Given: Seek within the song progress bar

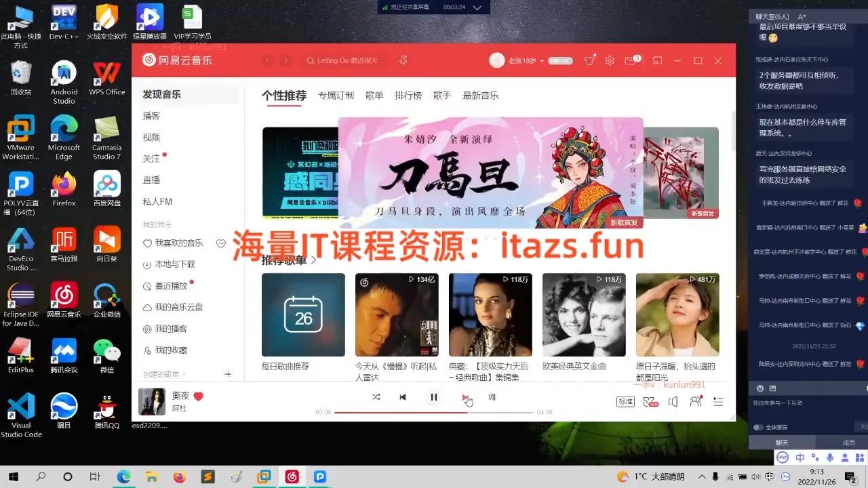Looking at the screenshot, I should (434, 412).
